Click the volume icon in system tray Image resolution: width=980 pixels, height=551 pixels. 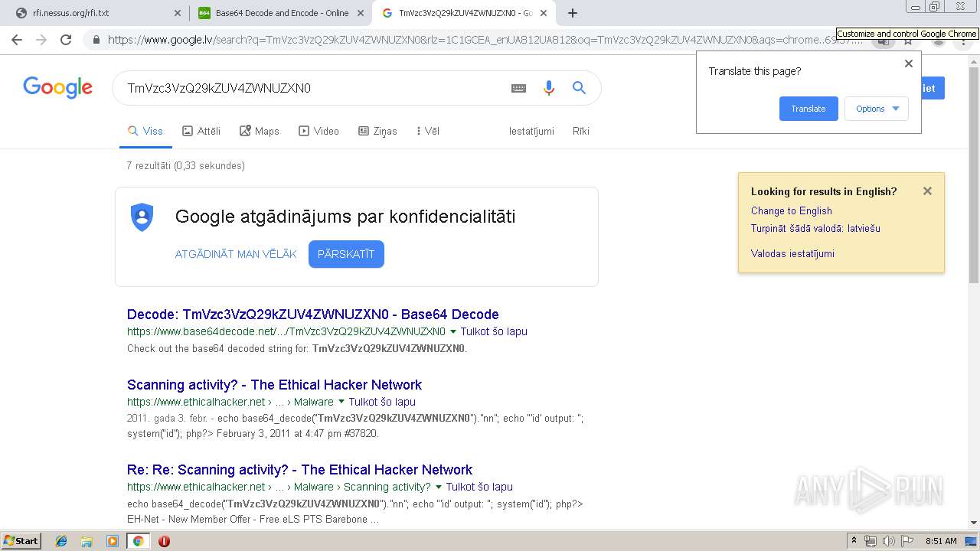click(888, 541)
